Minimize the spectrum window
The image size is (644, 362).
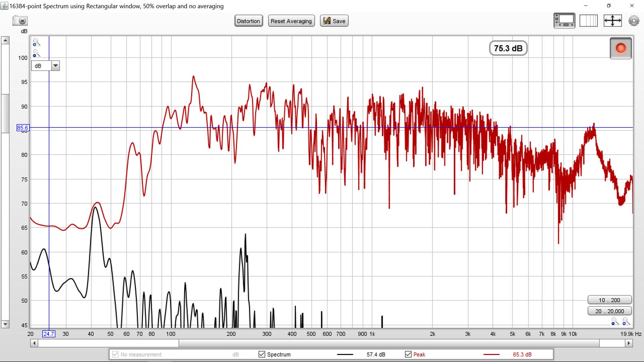click(586, 6)
